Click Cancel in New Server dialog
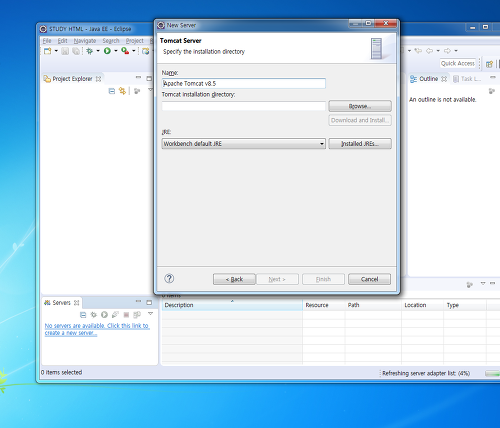500x428 pixels. click(369, 279)
